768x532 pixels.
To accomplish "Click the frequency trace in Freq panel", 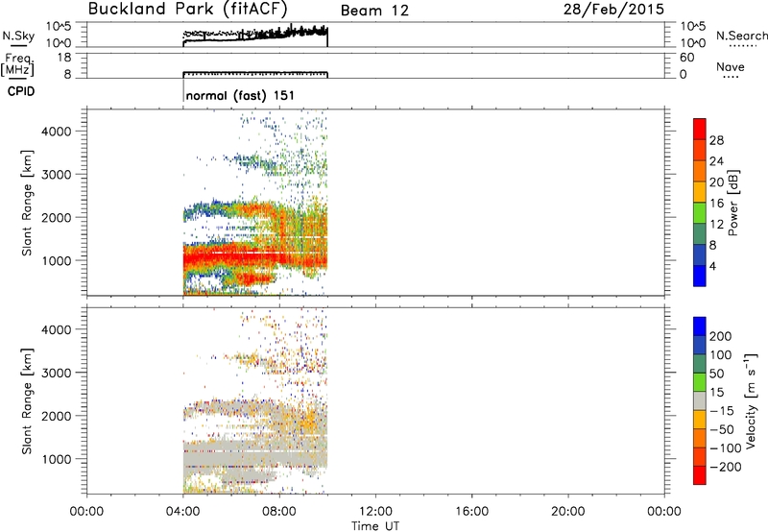I will [254, 74].
